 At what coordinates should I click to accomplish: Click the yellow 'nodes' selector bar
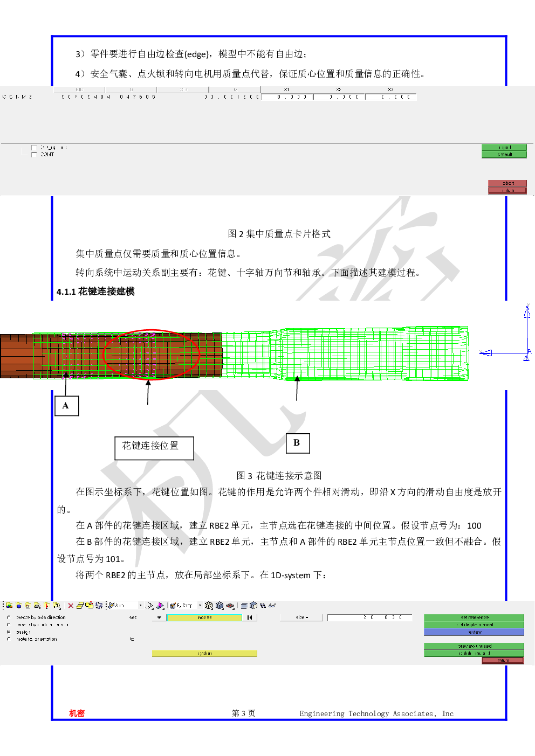coord(204,618)
